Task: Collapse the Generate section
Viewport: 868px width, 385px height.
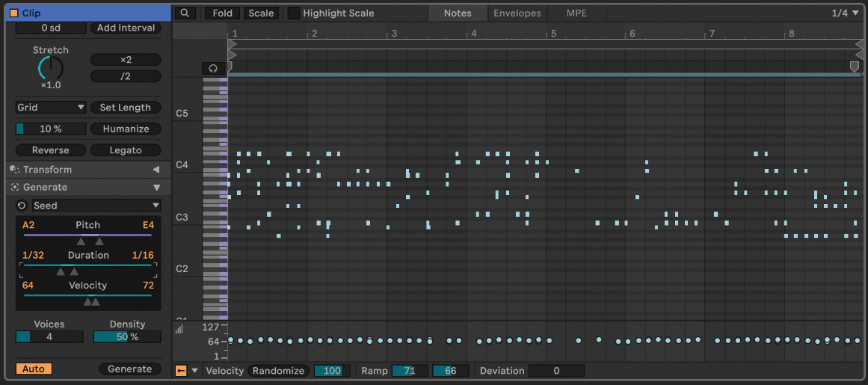Action: tap(156, 187)
